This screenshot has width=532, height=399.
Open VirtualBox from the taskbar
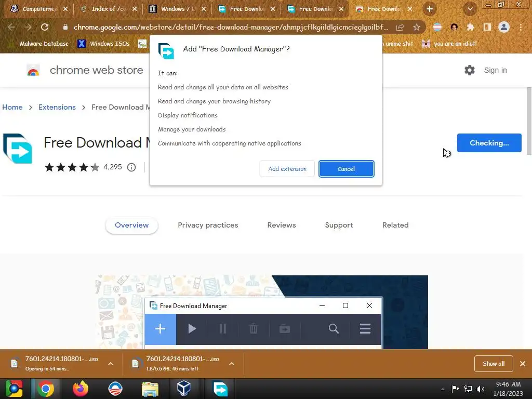pos(184,389)
